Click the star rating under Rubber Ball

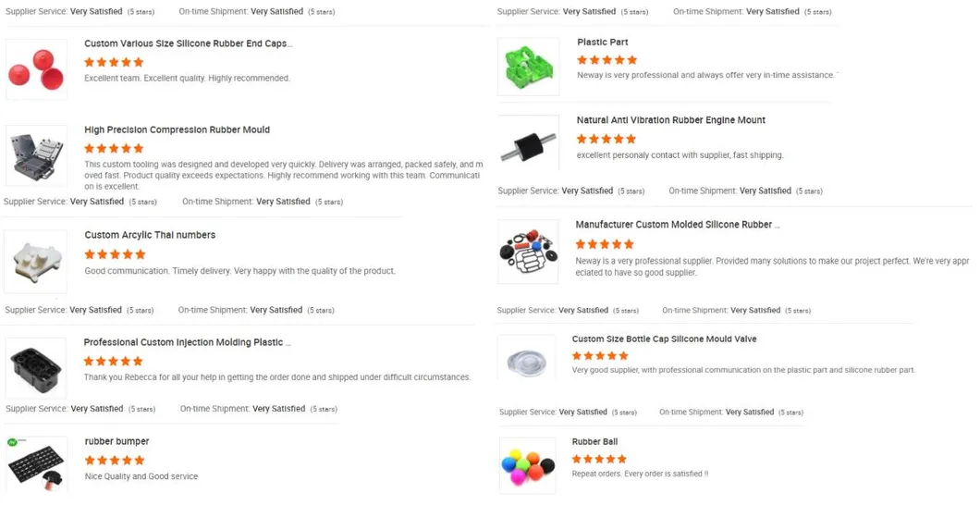tap(599, 459)
